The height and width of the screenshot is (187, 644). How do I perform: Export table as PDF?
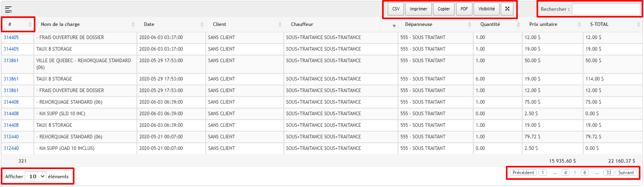tap(464, 9)
